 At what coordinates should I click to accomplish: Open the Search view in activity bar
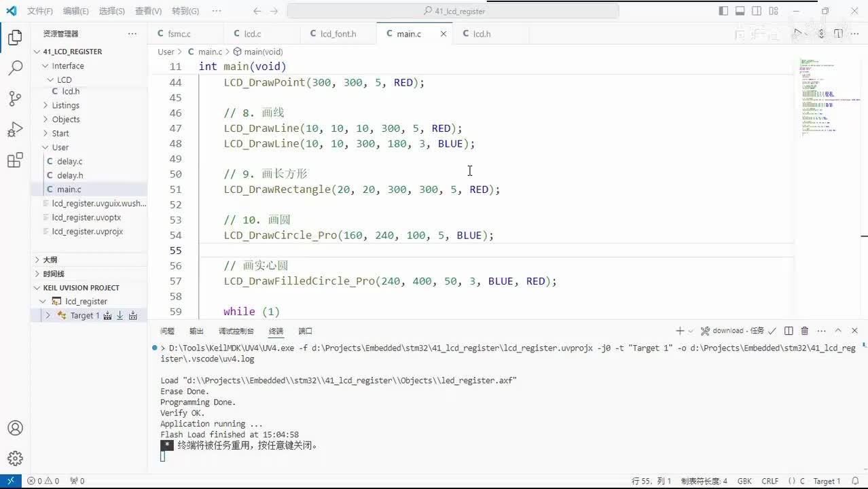tap(15, 68)
